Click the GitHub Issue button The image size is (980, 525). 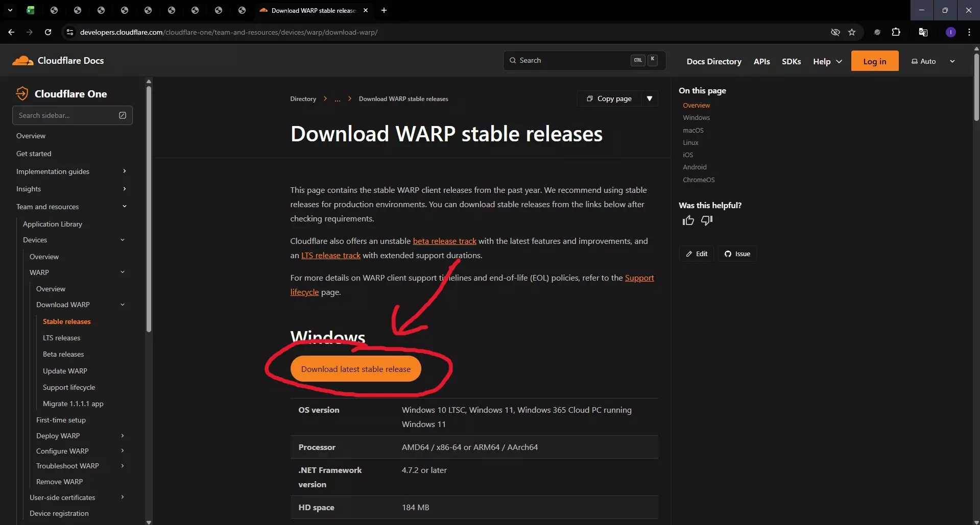coord(737,254)
